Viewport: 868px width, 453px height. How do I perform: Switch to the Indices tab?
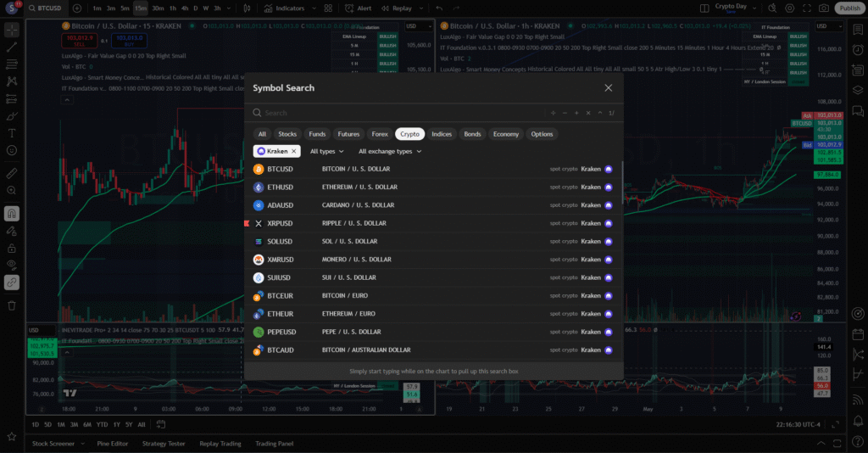tap(442, 134)
